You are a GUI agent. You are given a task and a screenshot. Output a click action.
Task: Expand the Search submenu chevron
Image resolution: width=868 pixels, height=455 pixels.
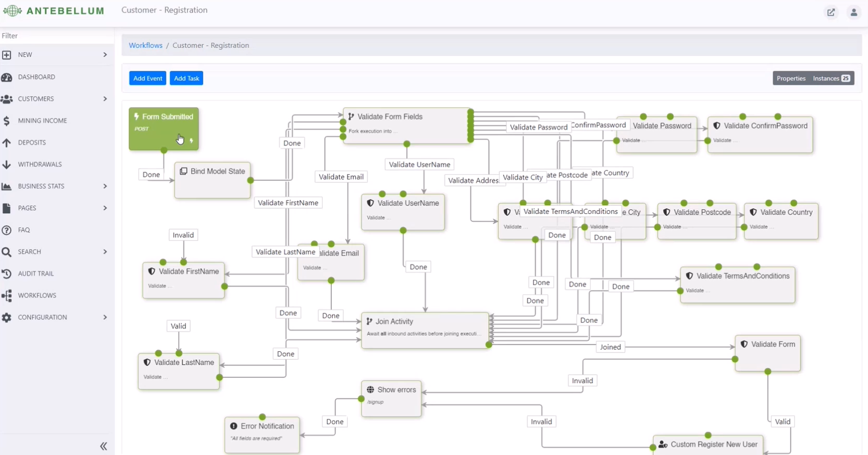(105, 252)
